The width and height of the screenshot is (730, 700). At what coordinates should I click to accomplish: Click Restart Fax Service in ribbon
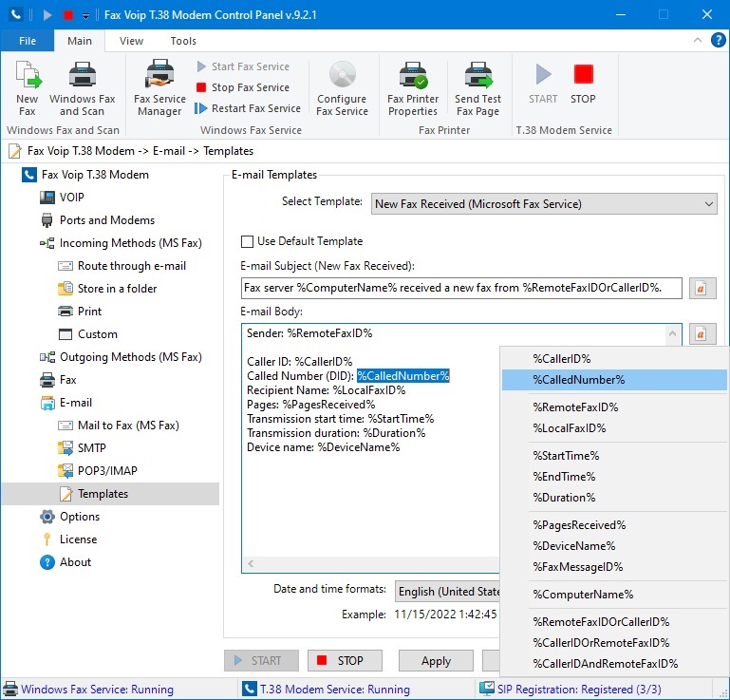click(248, 108)
